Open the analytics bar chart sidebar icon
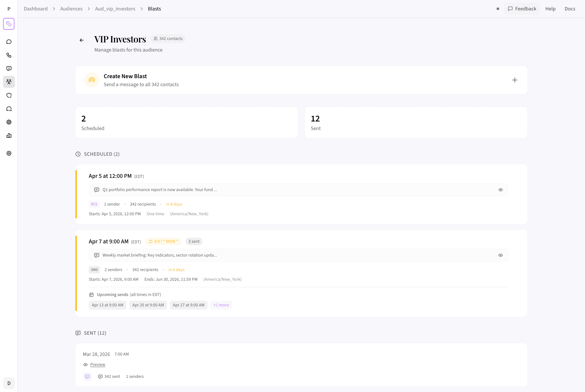Screen dimensions: 585x392 [9, 135]
